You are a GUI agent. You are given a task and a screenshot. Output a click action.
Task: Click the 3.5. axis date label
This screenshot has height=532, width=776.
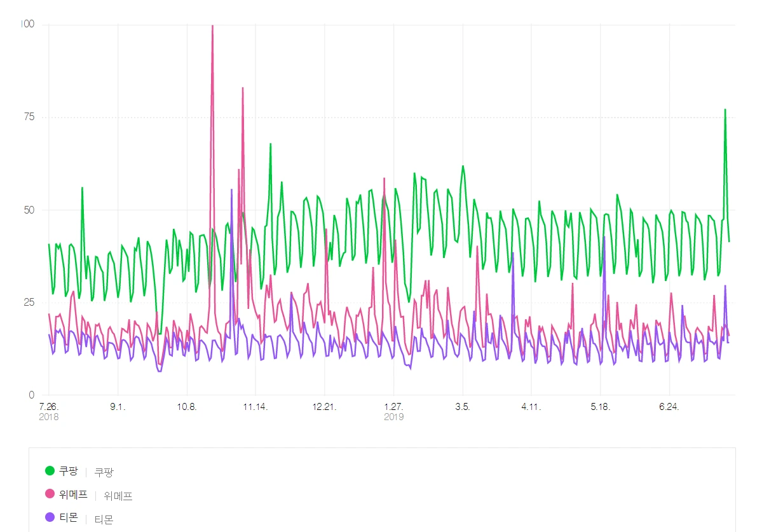pos(463,407)
